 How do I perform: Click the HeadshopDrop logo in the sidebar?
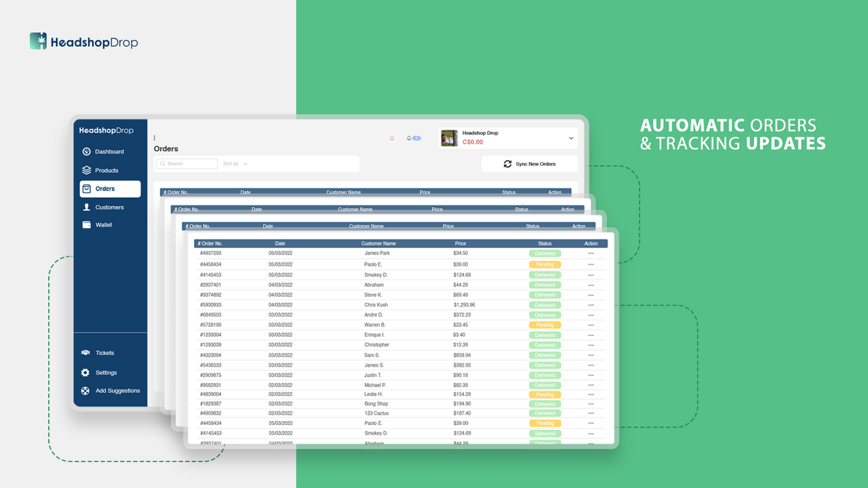106,130
